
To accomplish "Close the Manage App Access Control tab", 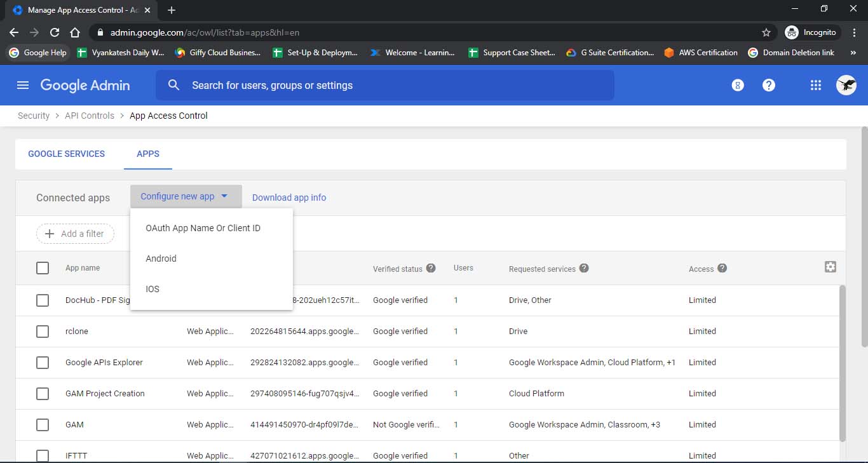I will pyautogui.click(x=147, y=10).
